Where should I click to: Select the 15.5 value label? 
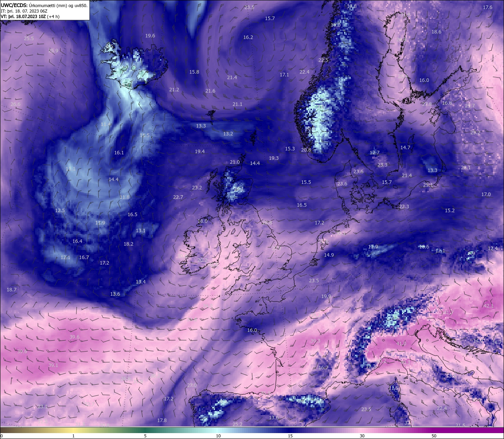(306, 182)
